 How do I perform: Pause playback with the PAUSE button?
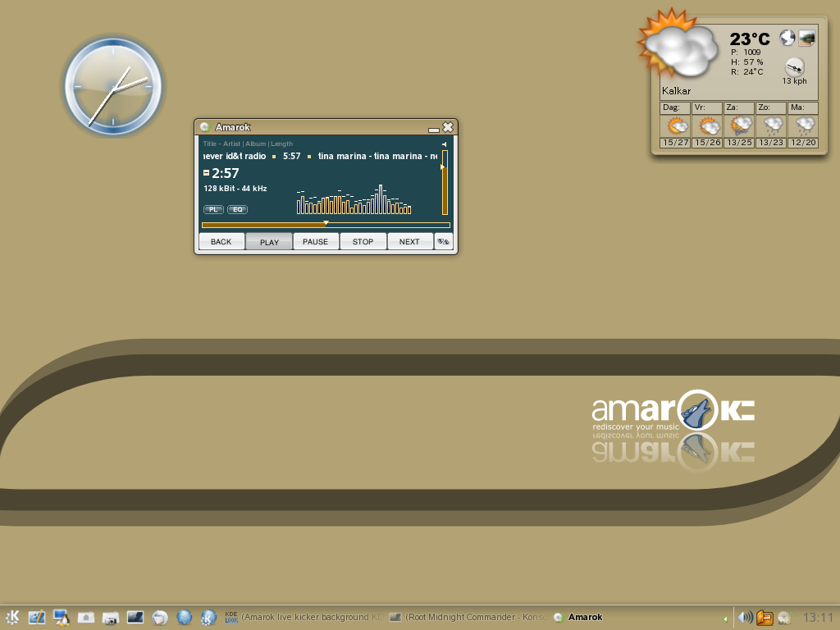click(316, 242)
